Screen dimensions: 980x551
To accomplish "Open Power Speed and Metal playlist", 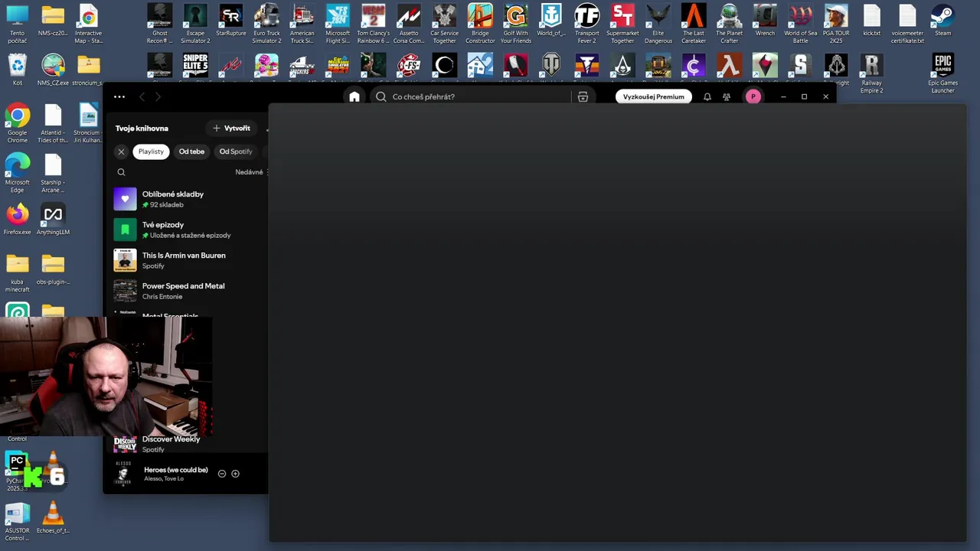I will point(189,291).
